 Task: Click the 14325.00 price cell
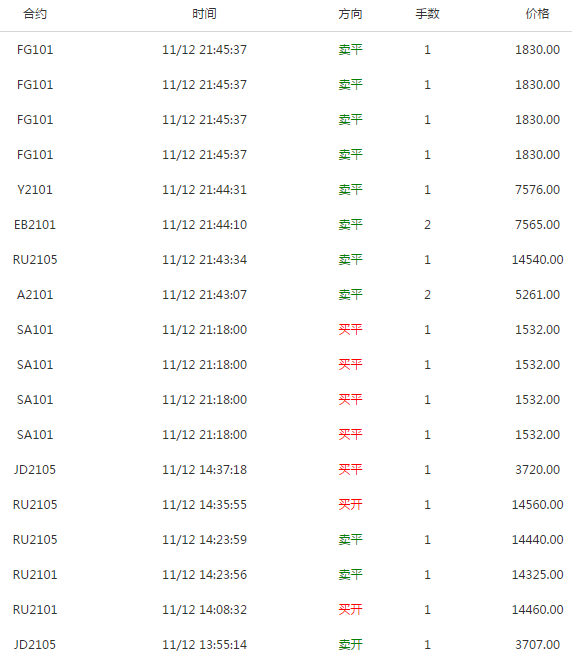(x=537, y=575)
